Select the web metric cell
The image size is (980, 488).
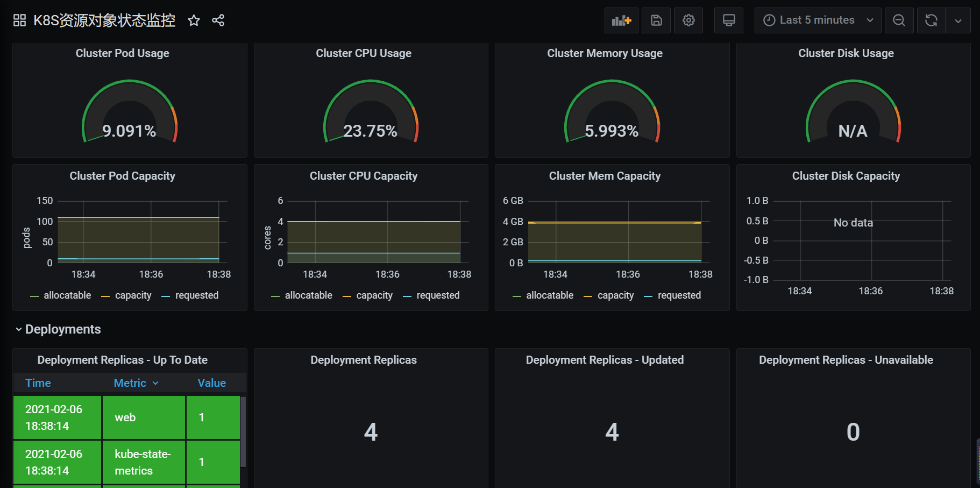(144, 418)
